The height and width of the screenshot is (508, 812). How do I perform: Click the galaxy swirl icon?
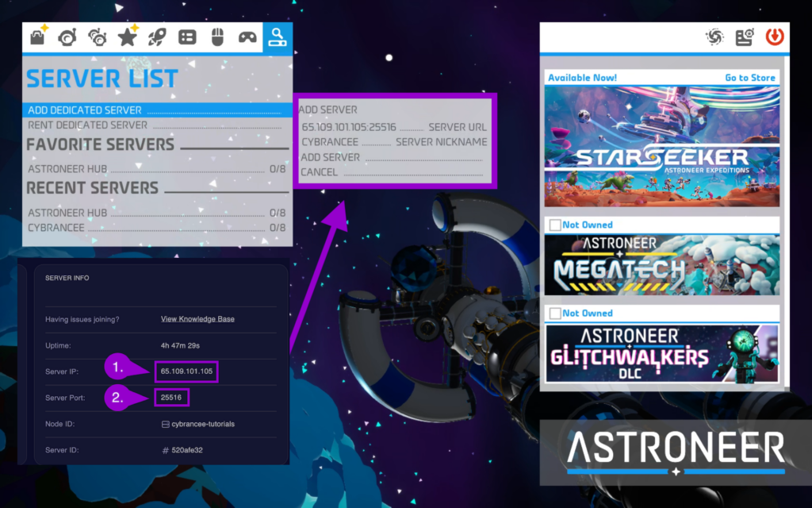tap(714, 37)
